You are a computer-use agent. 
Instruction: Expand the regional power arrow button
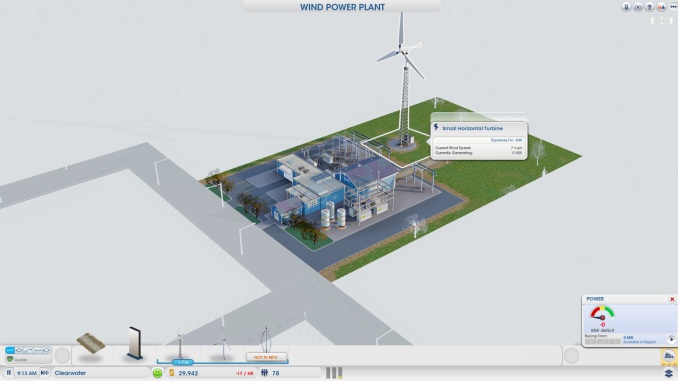tap(671, 339)
